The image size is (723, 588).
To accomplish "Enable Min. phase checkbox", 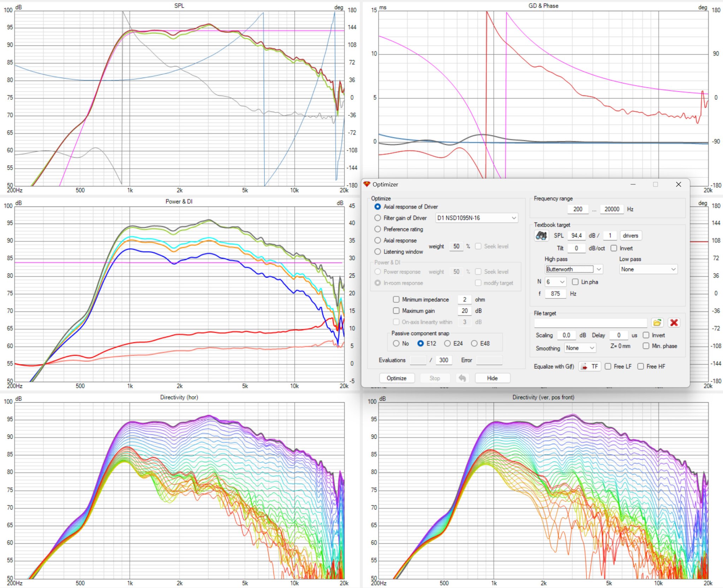I will pyautogui.click(x=646, y=346).
